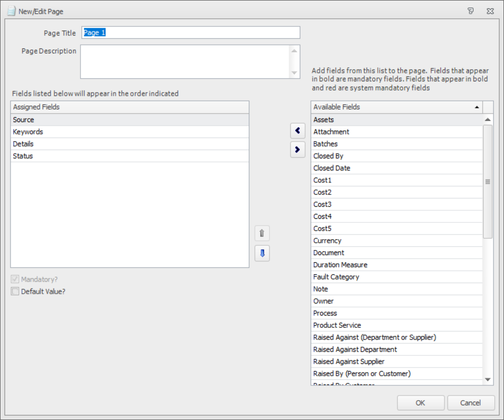Click the New/Edit Page document icon
The width and height of the screenshot is (504, 420).
tap(11, 11)
